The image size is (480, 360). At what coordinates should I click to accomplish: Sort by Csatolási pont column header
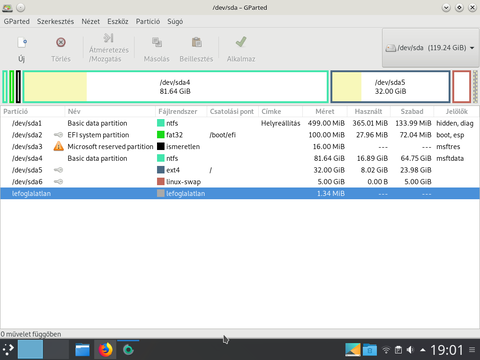(233, 111)
